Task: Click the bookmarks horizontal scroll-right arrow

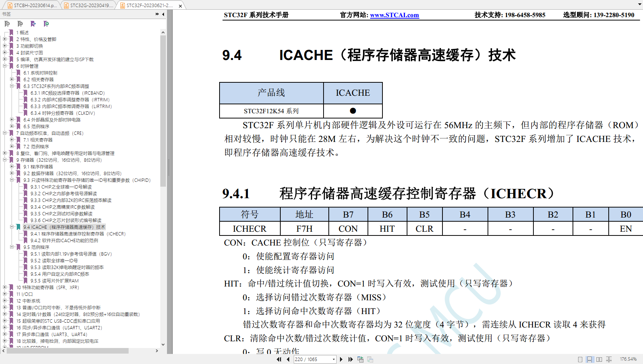Action: coord(157,351)
